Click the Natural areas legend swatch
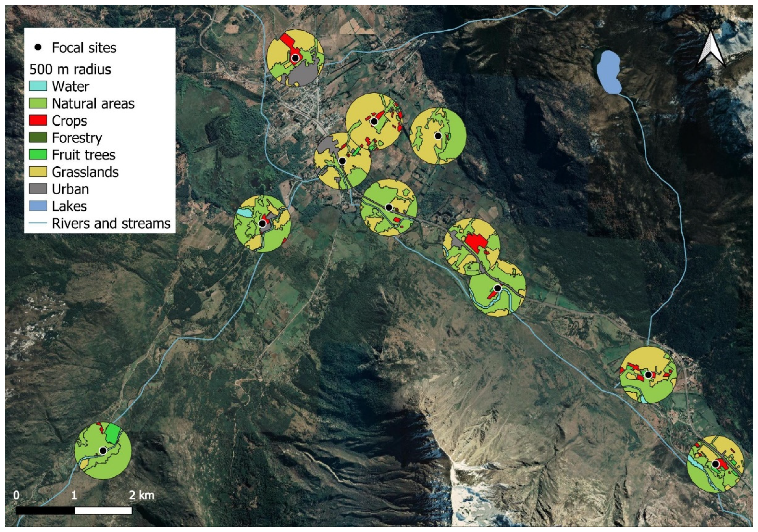This screenshot has height=532, width=758. pos(38,103)
